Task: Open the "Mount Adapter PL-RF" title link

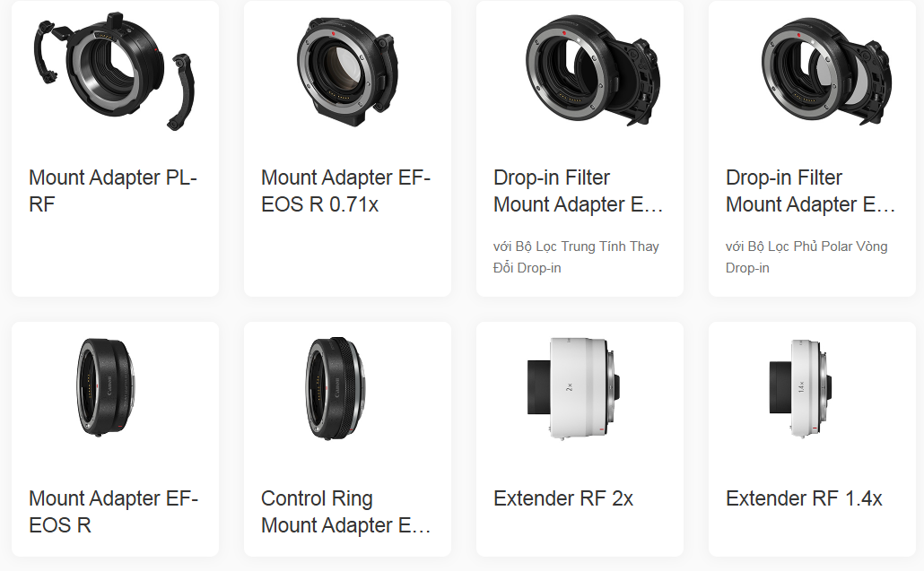Action: (x=113, y=191)
